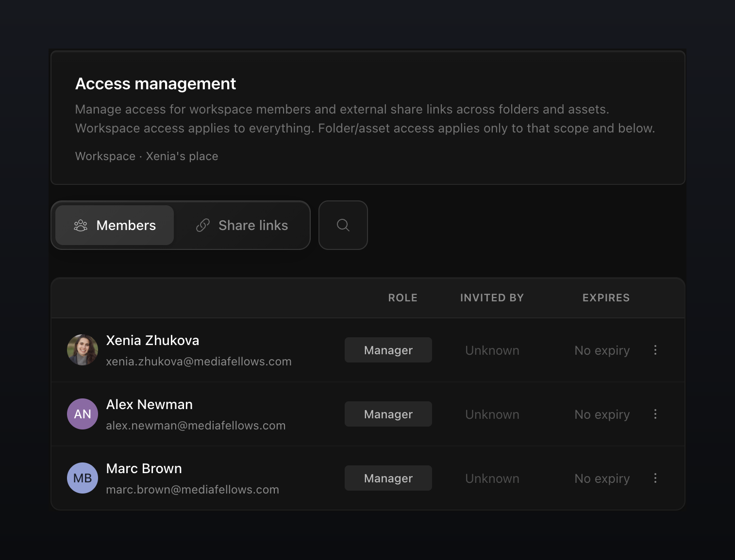Click No expiry for Xenia Zhukova
Screen dimensions: 735x560
pos(602,350)
